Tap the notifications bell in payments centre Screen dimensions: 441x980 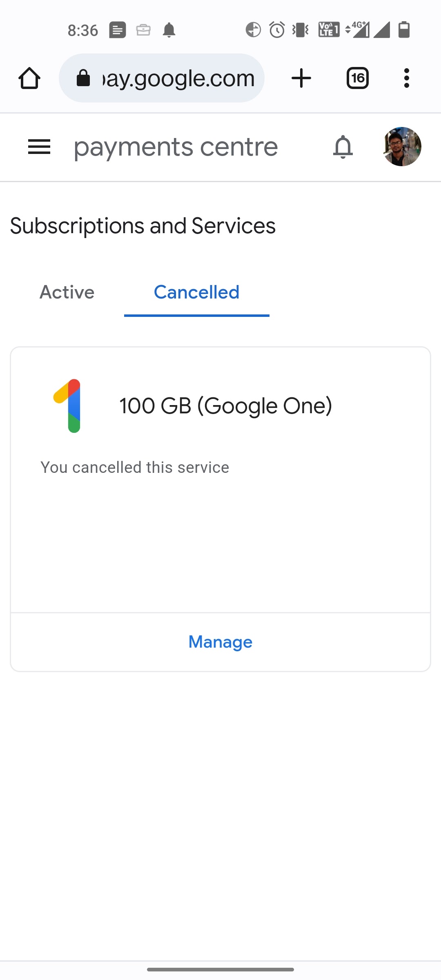tap(343, 147)
